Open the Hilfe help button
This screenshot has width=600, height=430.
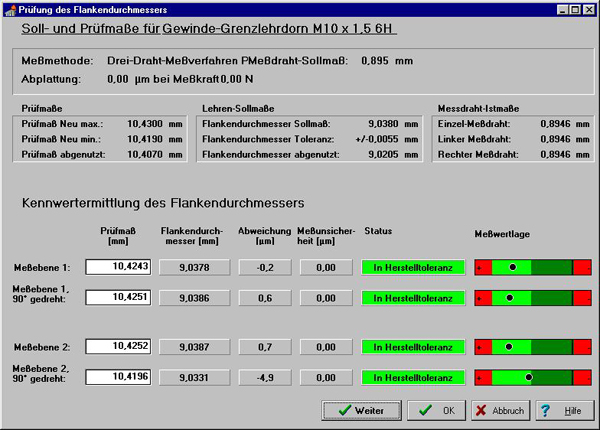(565, 410)
